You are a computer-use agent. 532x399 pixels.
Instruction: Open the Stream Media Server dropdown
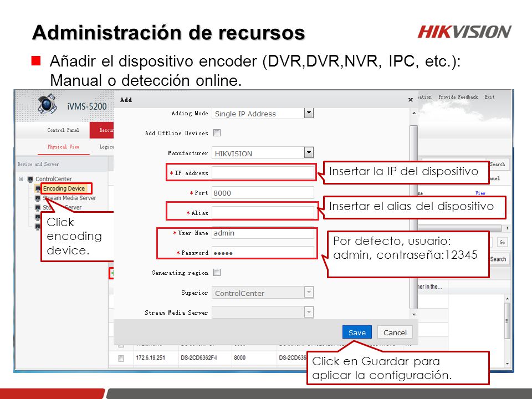pyautogui.click(x=309, y=312)
